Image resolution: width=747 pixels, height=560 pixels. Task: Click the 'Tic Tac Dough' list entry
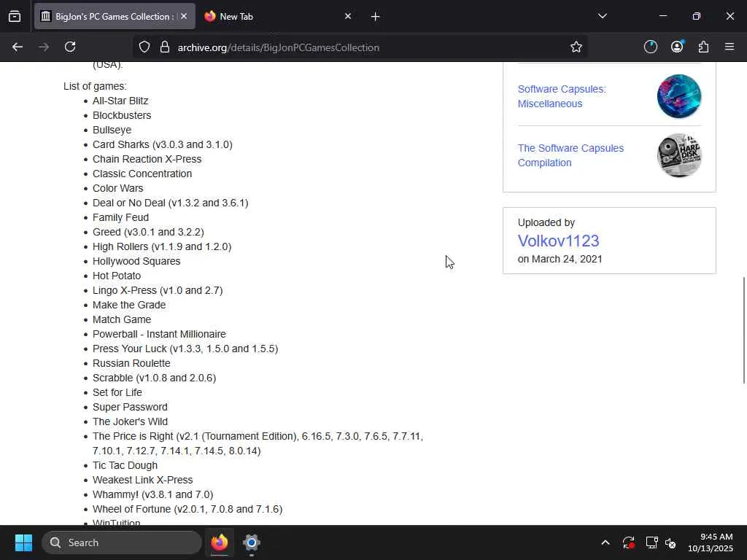(x=125, y=465)
